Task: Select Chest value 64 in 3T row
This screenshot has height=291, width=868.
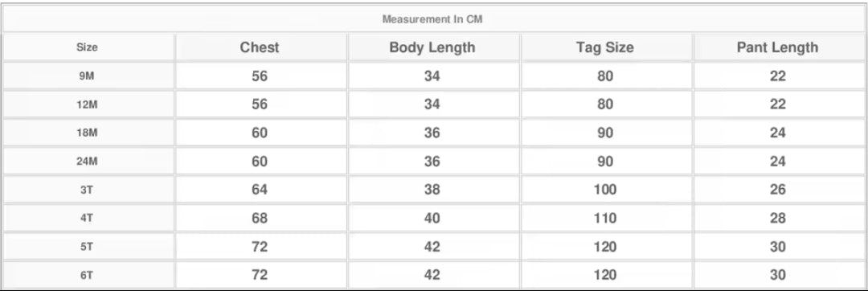Action: (x=260, y=190)
